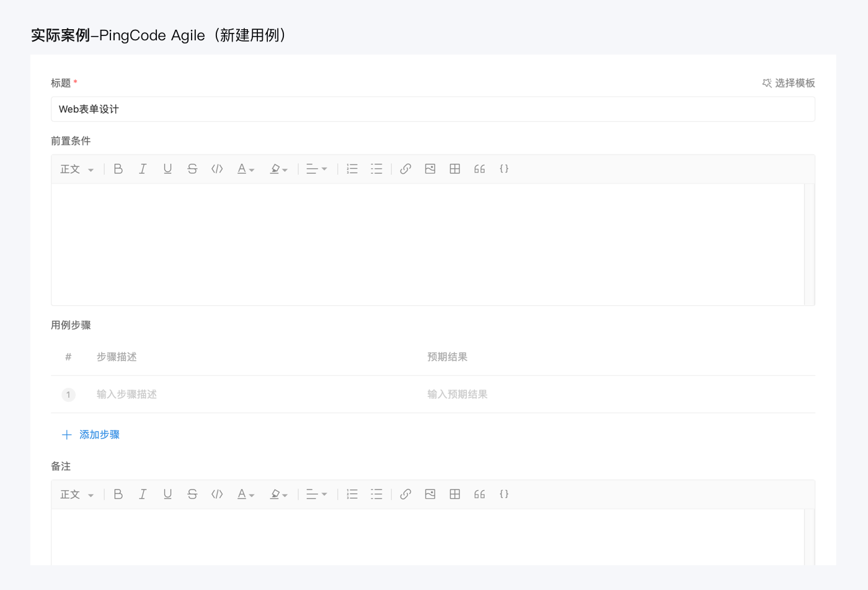Viewport: 868px width, 590px height.
Task: Click the 前置条件 editor vertical scrollbar
Action: pos(809,244)
